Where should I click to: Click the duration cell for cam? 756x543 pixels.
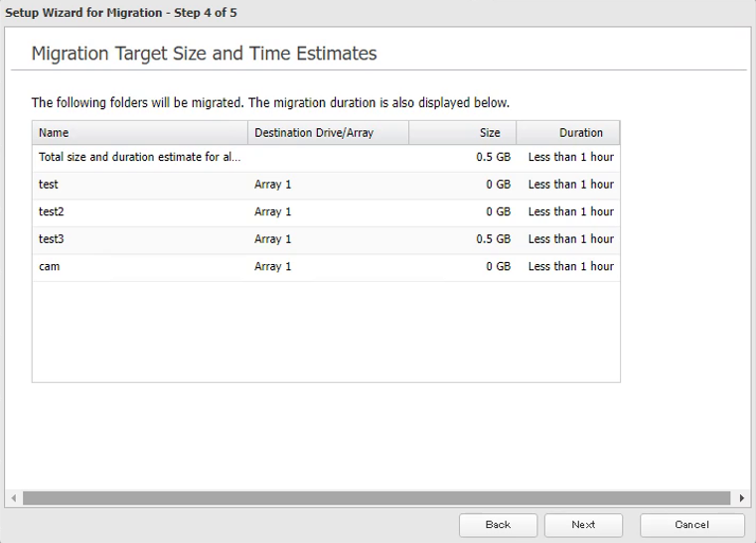tap(570, 266)
